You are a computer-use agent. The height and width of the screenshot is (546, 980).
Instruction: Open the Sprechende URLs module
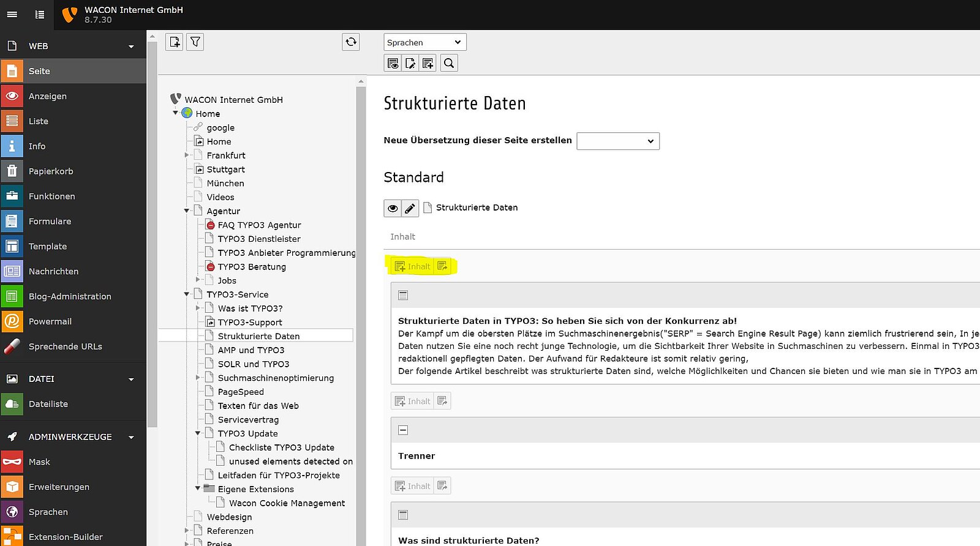point(65,346)
